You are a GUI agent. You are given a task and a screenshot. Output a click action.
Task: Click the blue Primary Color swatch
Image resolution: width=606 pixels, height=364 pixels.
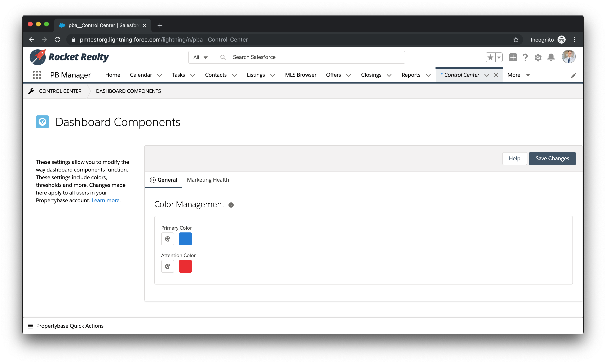coord(185,239)
